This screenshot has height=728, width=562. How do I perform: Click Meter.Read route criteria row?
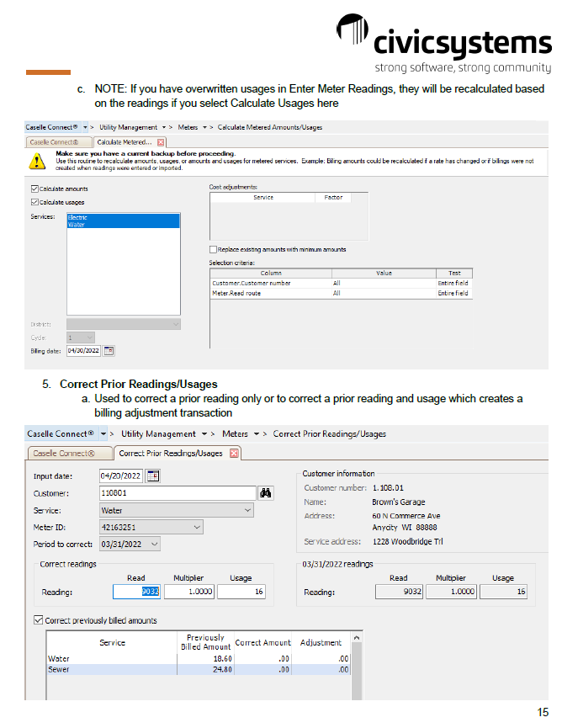(x=341, y=293)
